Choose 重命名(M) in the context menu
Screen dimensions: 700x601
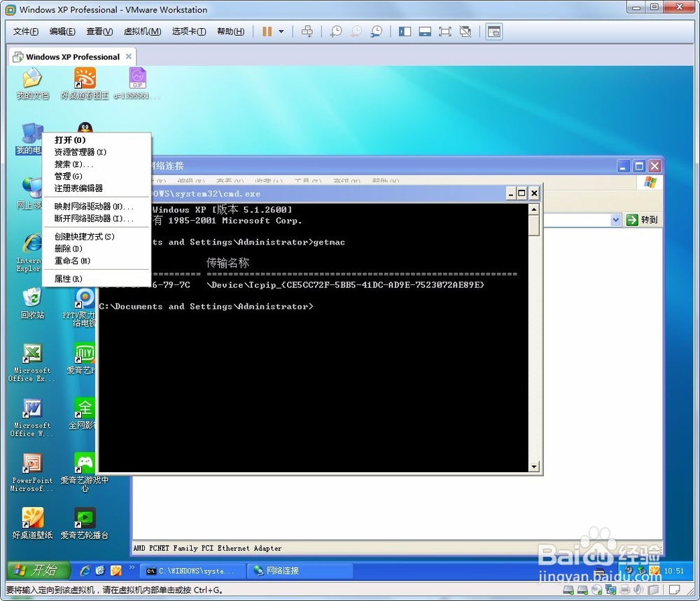[96, 261]
